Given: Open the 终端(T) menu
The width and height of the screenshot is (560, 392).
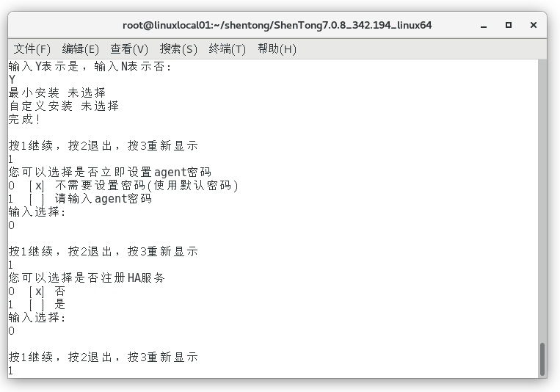Looking at the screenshot, I should [x=227, y=48].
